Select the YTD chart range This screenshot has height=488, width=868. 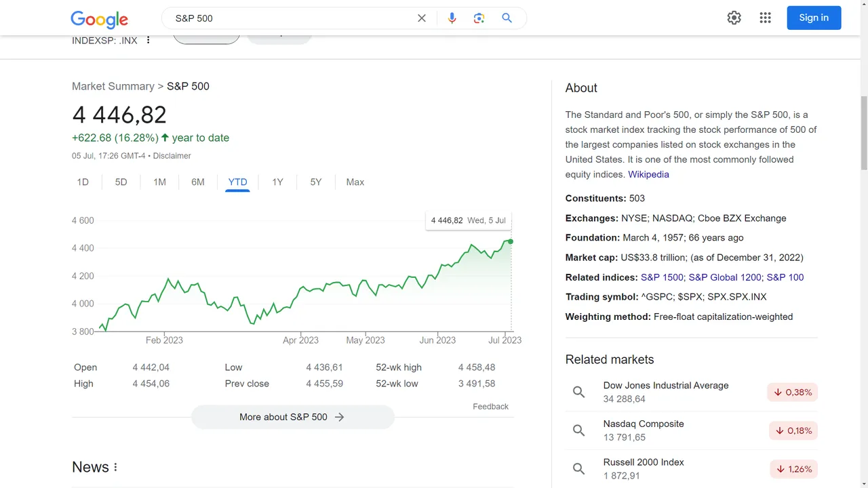pos(238,182)
